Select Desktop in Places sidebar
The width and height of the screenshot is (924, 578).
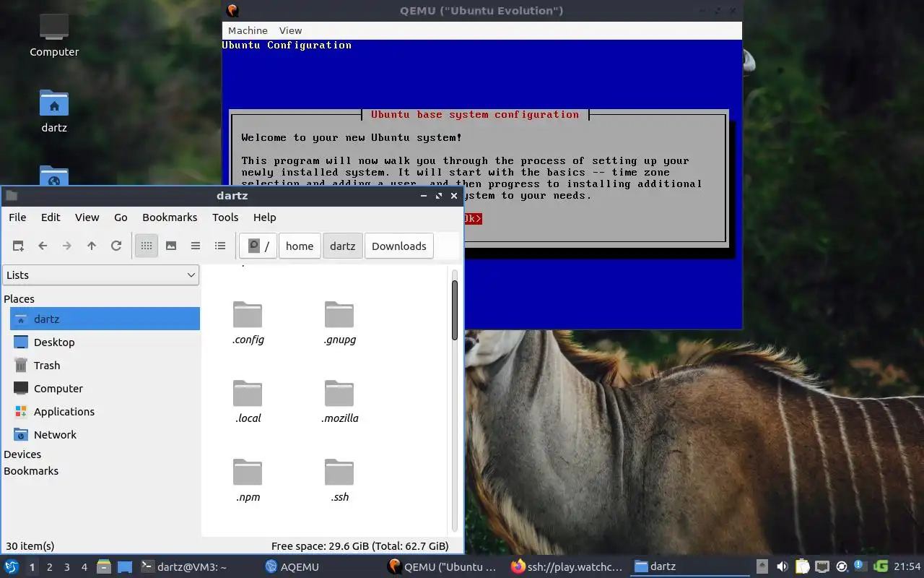[105, 342]
